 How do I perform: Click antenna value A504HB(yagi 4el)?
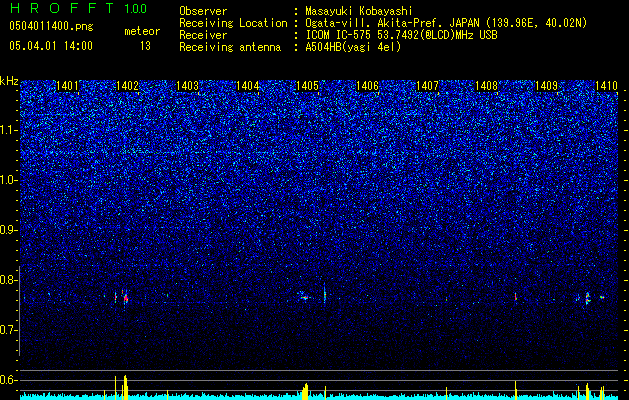353,47
